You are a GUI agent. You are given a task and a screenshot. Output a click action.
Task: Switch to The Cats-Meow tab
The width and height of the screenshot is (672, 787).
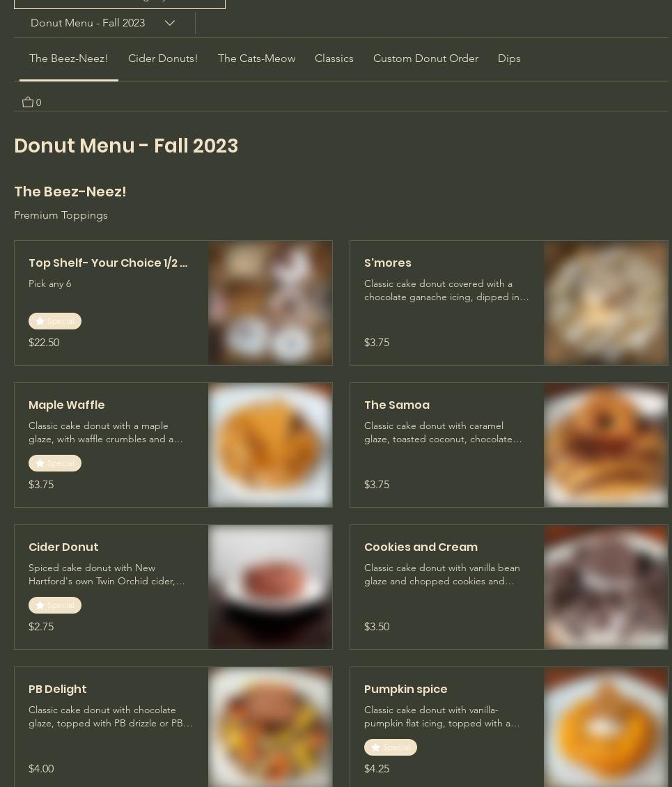(x=256, y=59)
